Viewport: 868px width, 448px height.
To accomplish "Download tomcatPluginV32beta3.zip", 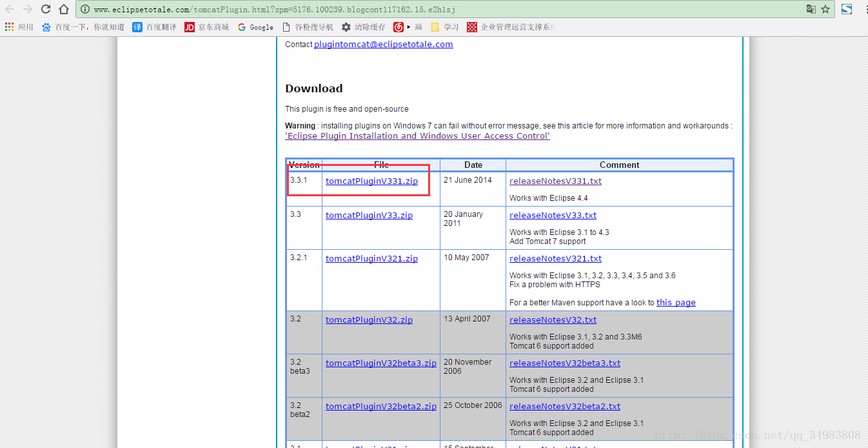I will click(x=381, y=363).
